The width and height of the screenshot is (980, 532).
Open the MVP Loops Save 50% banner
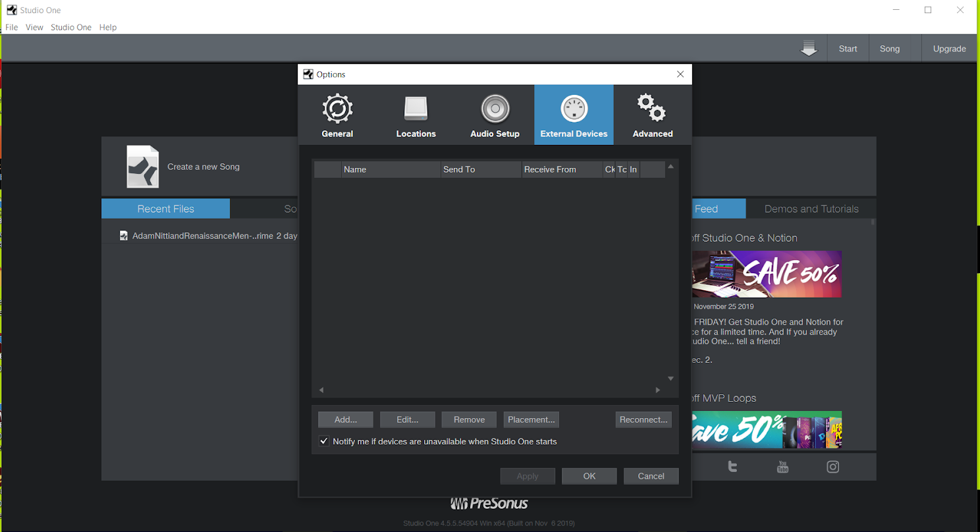point(767,430)
